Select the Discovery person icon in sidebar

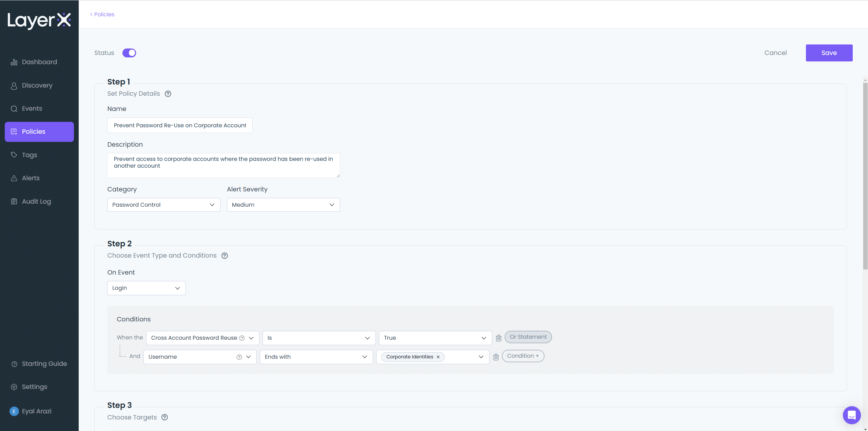(14, 85)
